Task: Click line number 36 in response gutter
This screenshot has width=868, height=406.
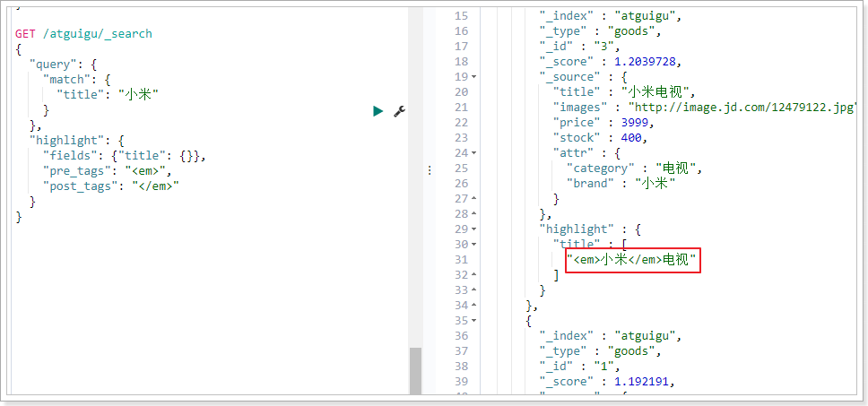Action: tap(461, 336)
